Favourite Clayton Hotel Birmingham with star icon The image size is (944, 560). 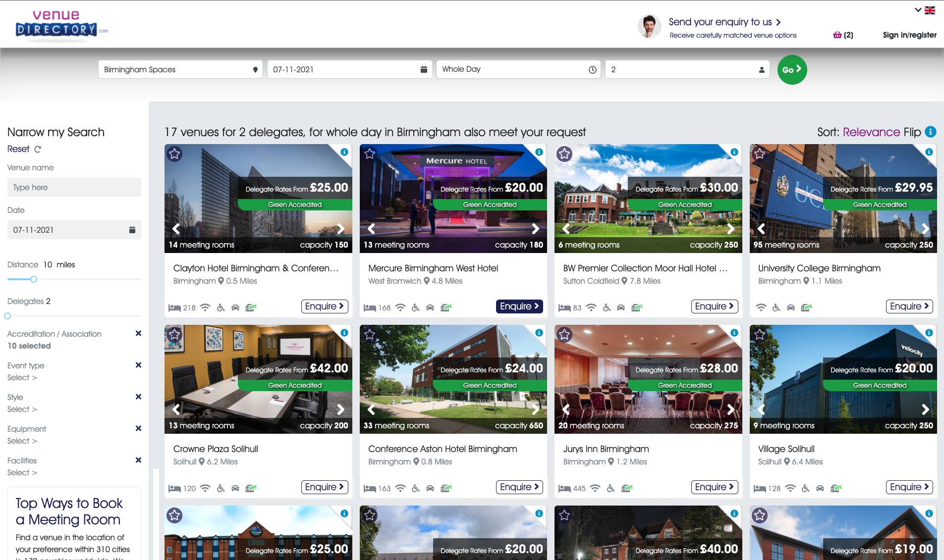coord(174,154)
